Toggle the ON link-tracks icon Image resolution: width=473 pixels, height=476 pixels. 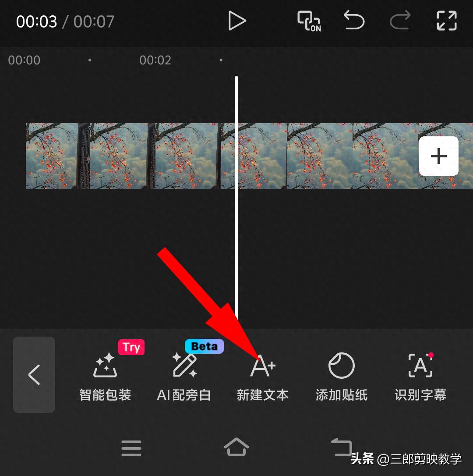click(309, 21)
